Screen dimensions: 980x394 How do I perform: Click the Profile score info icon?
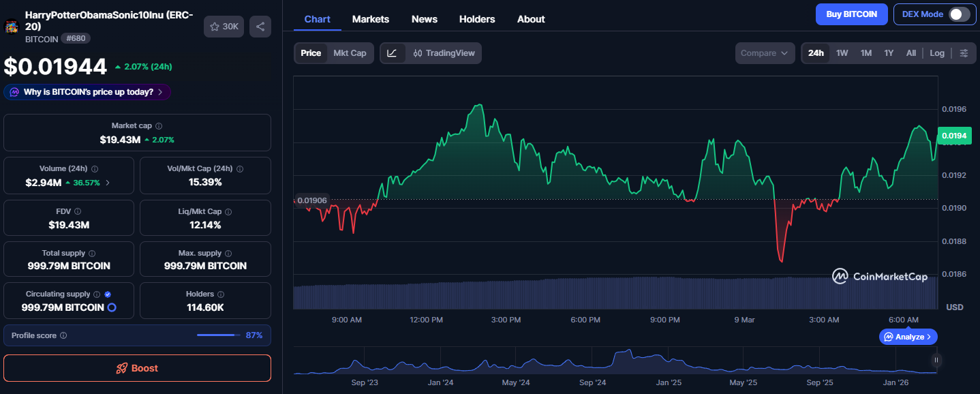click(x=63, y=335)
